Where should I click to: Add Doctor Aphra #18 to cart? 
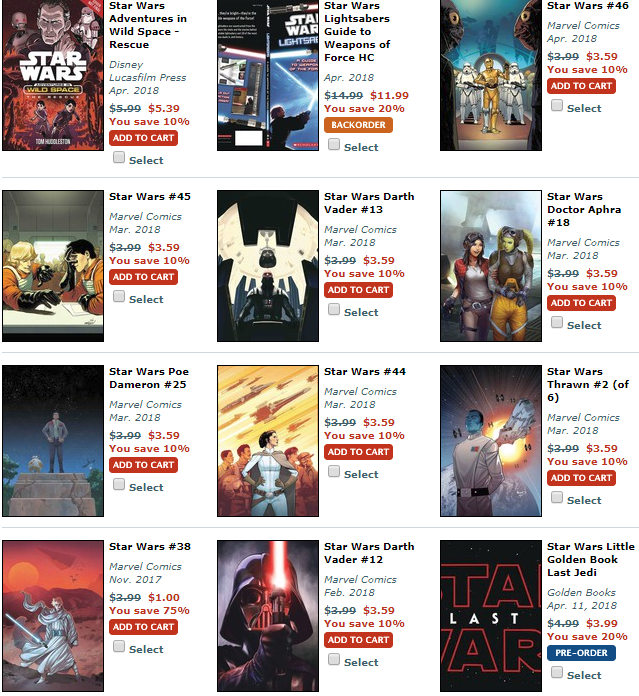(x=581, y=303)
